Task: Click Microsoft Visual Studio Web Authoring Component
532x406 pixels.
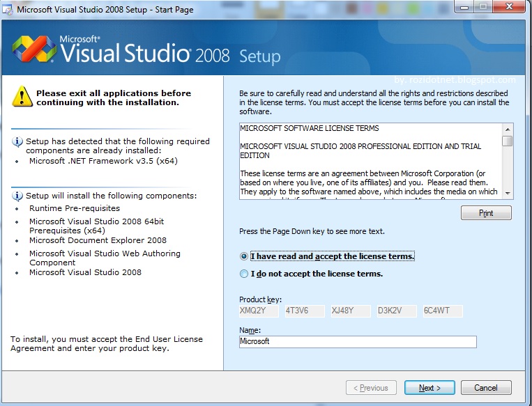Action: pos(105,258)
